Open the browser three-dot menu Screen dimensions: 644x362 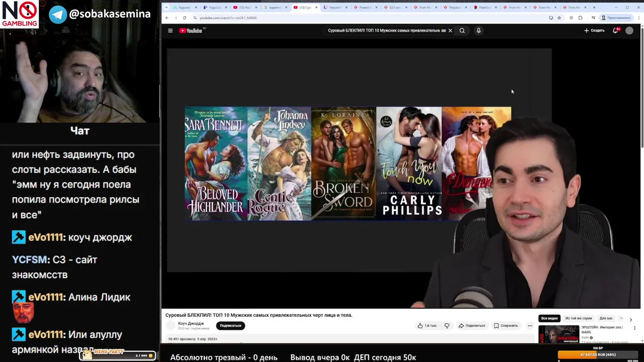(x=638, y=18)
